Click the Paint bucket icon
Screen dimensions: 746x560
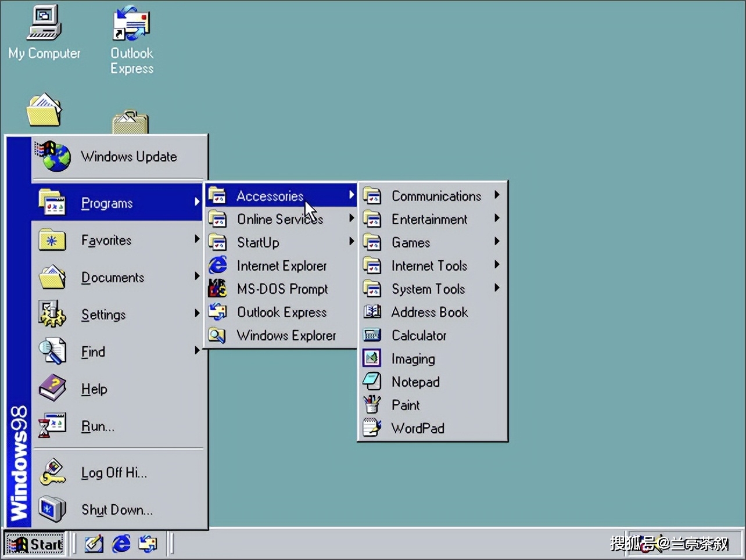[372, 405]
